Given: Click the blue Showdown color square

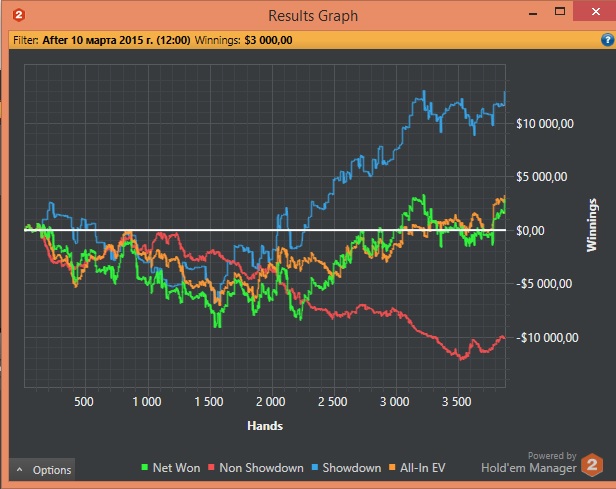Looking at the screenshot, I should (316, 467).
